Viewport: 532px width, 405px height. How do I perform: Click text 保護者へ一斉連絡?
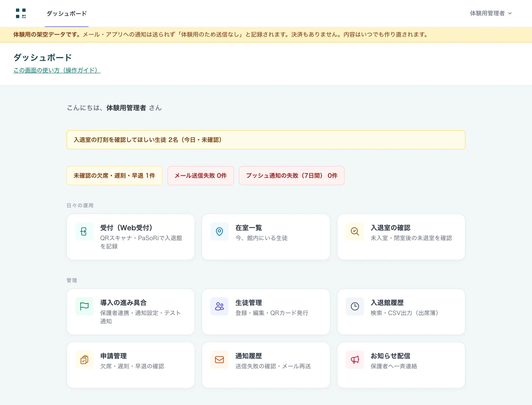coord(394,366)
